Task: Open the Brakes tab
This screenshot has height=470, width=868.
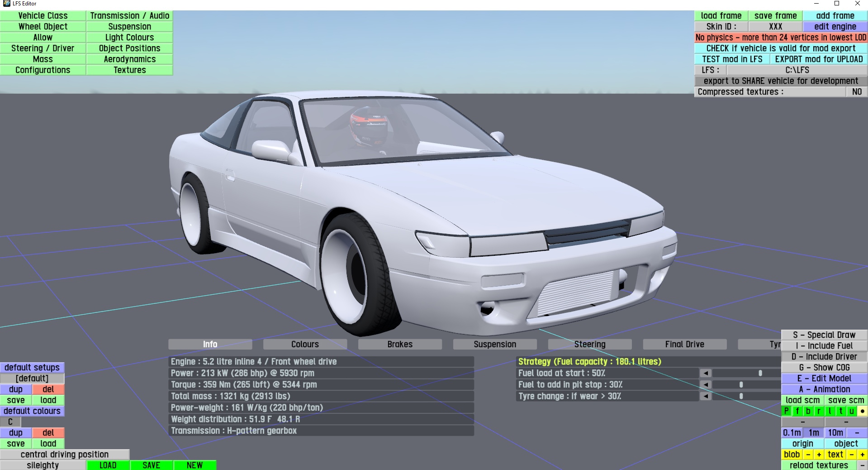Action: coord(400,345)
